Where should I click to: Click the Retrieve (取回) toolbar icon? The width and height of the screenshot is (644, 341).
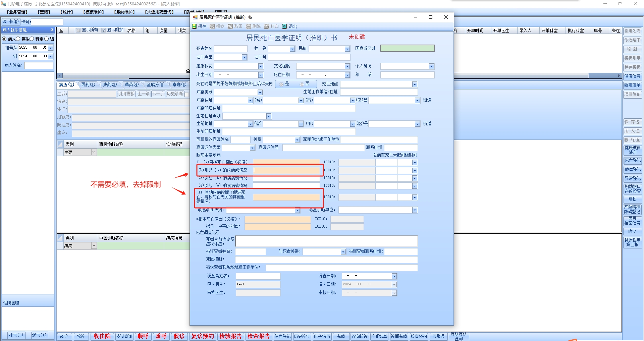[x=230, y=26]
